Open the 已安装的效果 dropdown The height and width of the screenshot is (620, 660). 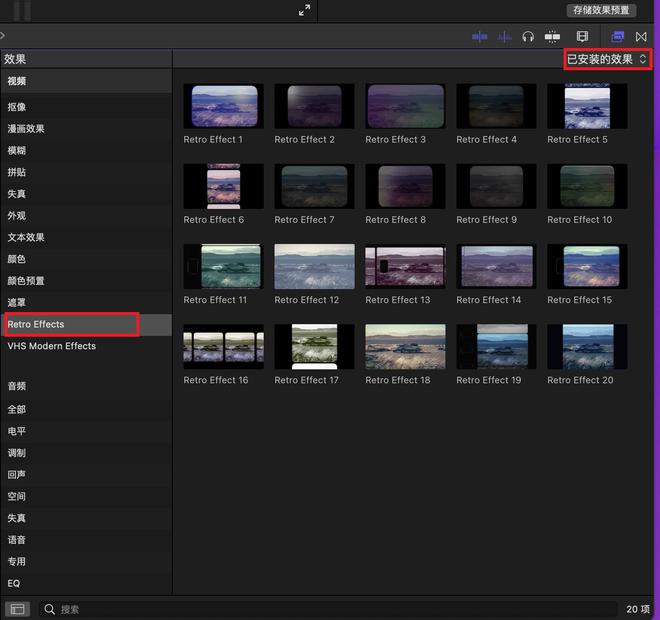tap(607, 60)
